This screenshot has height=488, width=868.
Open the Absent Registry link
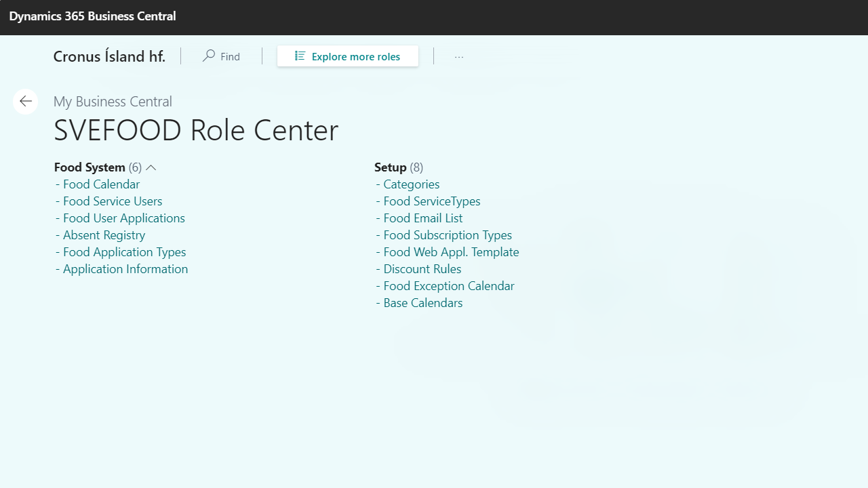click(x=104, y=235)
